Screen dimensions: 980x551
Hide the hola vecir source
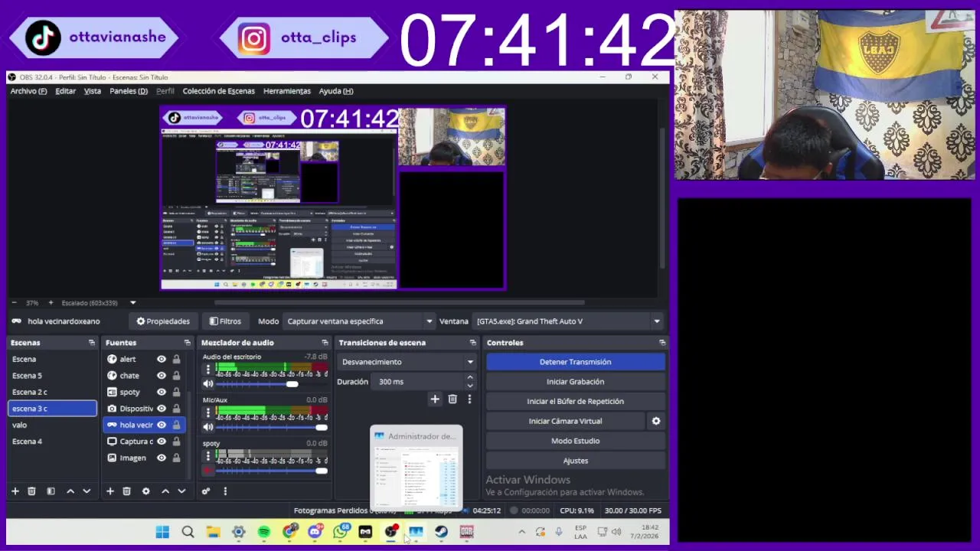[x=161, y=425]
